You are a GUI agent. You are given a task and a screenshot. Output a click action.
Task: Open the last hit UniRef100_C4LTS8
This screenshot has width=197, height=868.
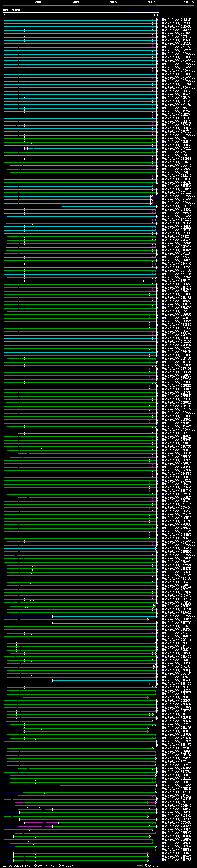click(176, 860)
